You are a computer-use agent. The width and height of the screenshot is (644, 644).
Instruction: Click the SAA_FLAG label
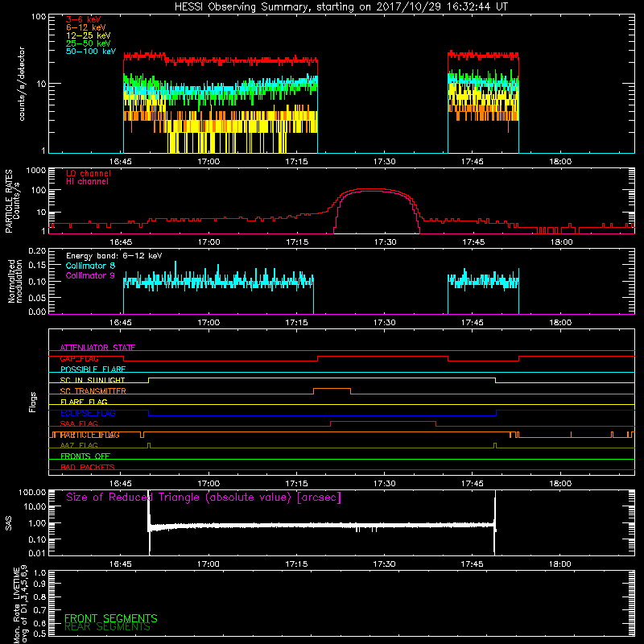click(79, 424)
